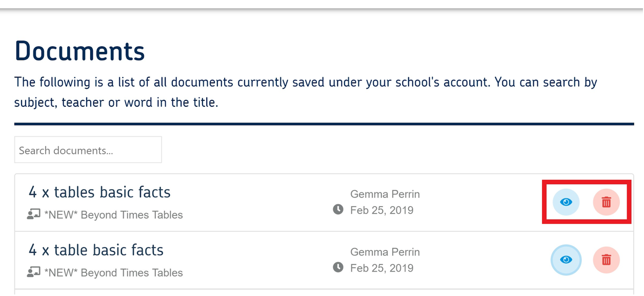Focus the Search documents field
Image resolution: width=644 pixels, height=296 pixels.
pyautogui.click(x=88, y=150)
